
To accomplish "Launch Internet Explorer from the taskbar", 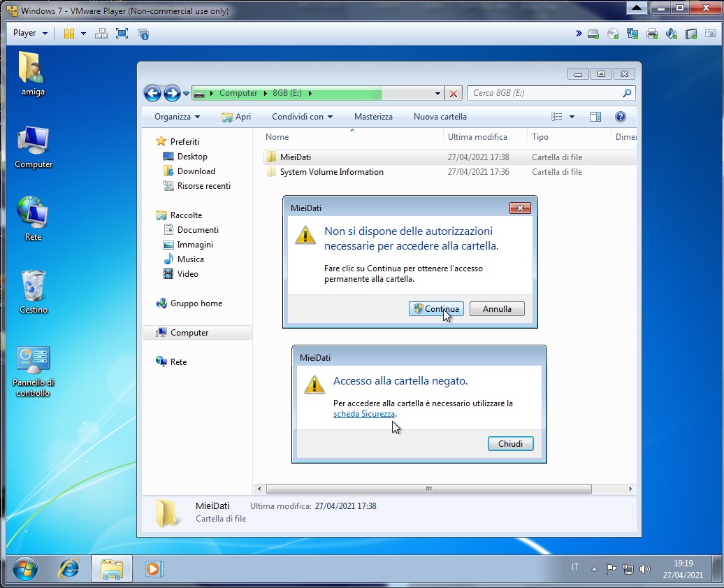I will (x=68, y=568).
